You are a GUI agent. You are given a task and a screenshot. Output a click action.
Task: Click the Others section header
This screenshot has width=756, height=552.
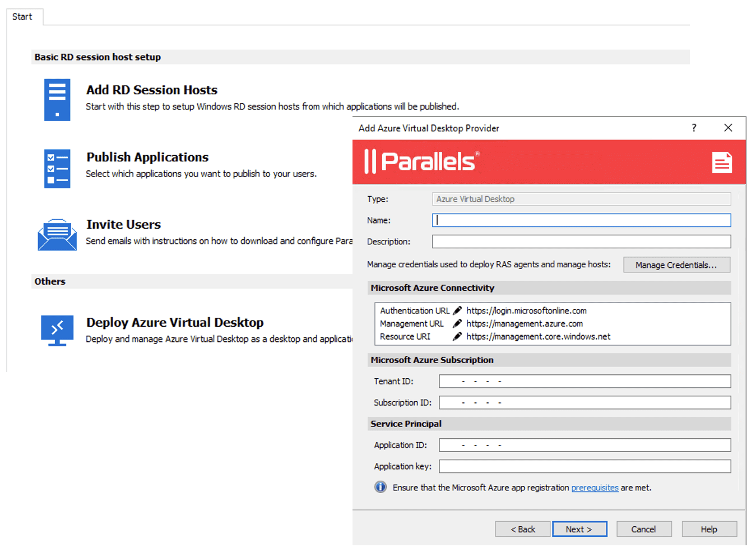click(x=192, y=281)
